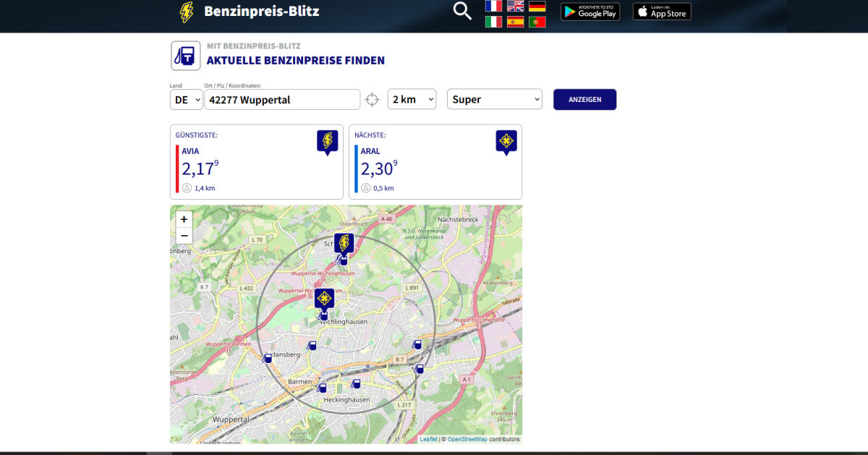Click the 2,17 price in cheapest card
The width and height of the screenshot is (868, 455).
[200, 169]
